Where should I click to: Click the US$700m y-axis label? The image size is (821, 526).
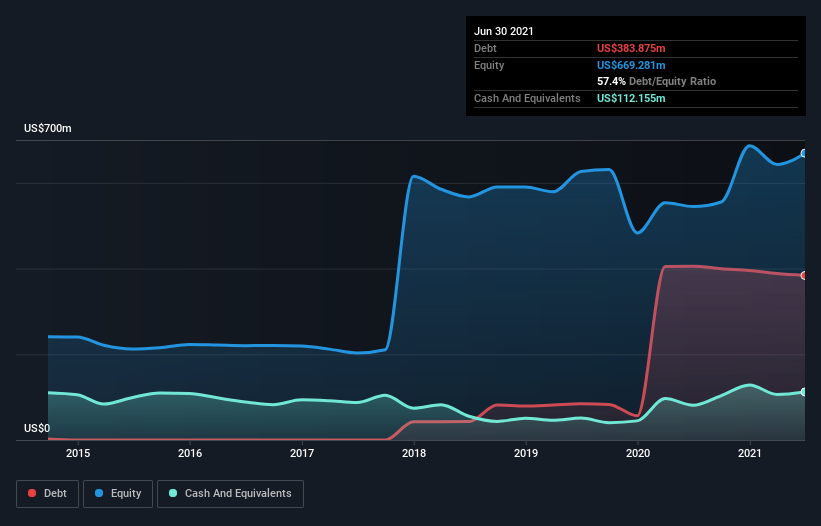pos(48,128)
